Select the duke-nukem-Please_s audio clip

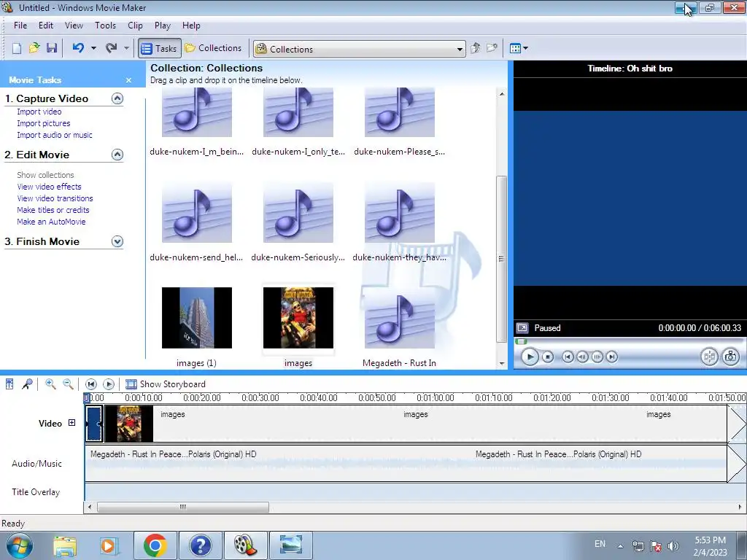click(x=400, y=122)
